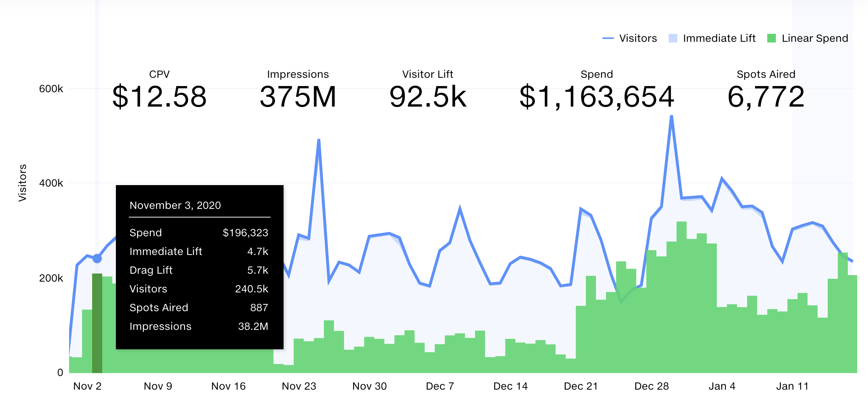Image resolution: width=868 pixels, height=399 pixels.
Task: Click the 400k y-axis label
Action: click(51, 183)
